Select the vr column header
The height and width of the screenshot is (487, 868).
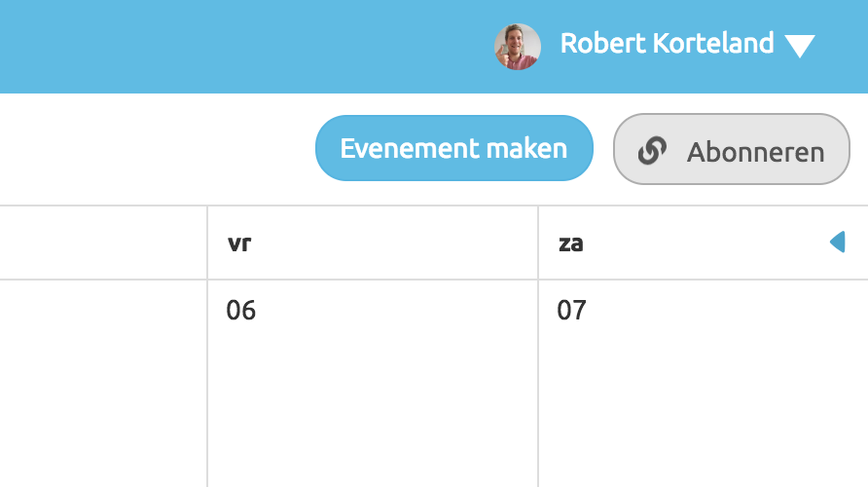(x=372, y=243)
